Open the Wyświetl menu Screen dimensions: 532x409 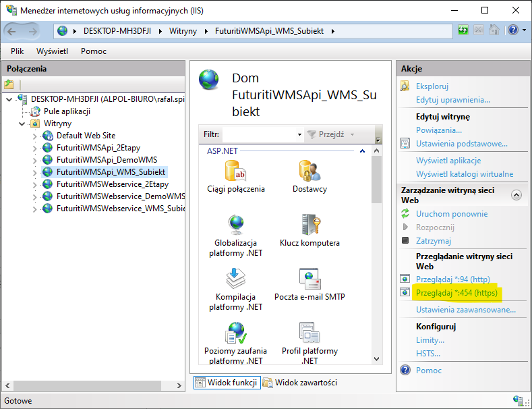52,51
